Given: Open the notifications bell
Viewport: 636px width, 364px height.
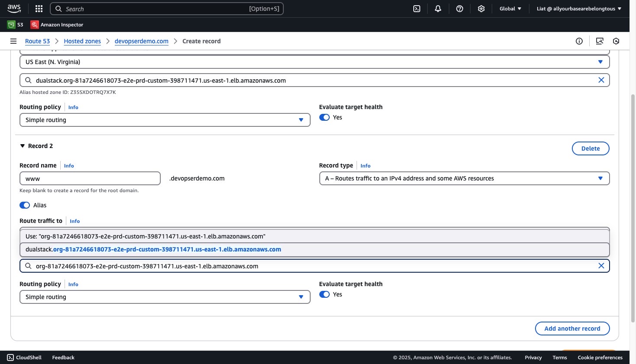Looking at the screenshot, I should 438,9.
